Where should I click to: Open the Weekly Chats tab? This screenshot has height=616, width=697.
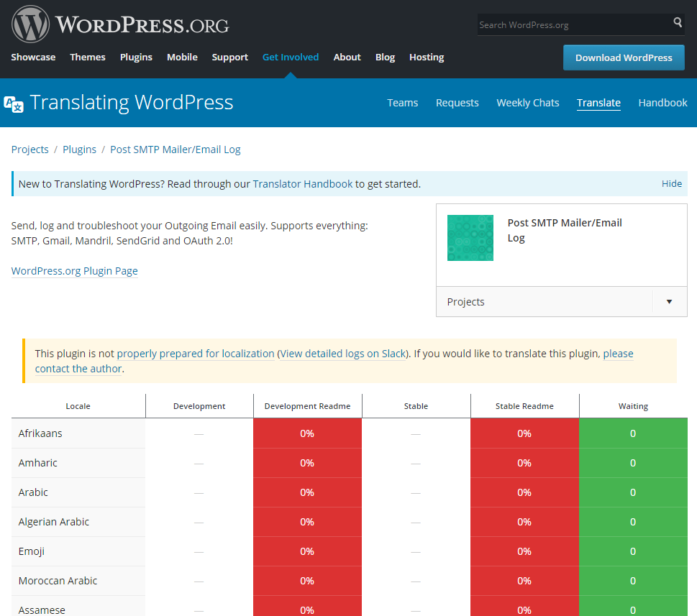[528, 103]
